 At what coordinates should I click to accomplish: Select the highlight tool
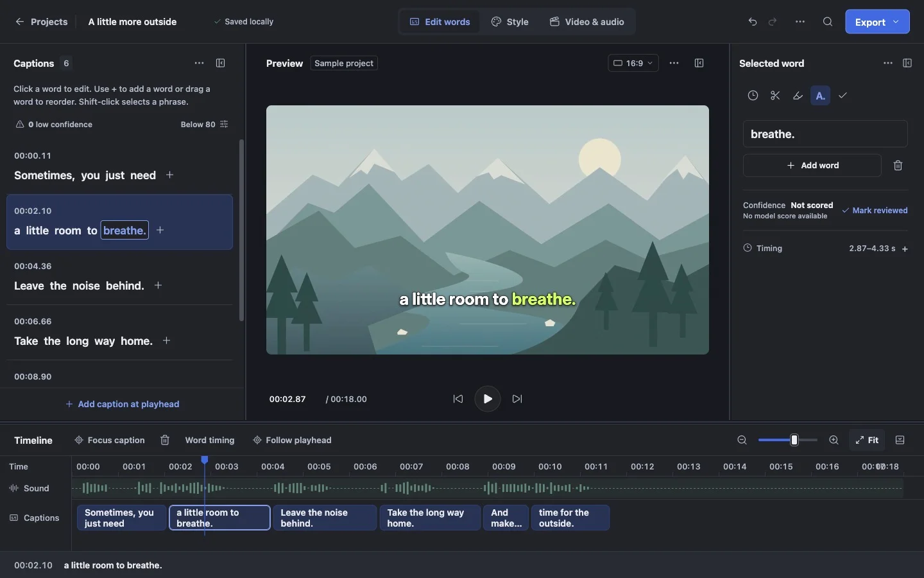798,96
